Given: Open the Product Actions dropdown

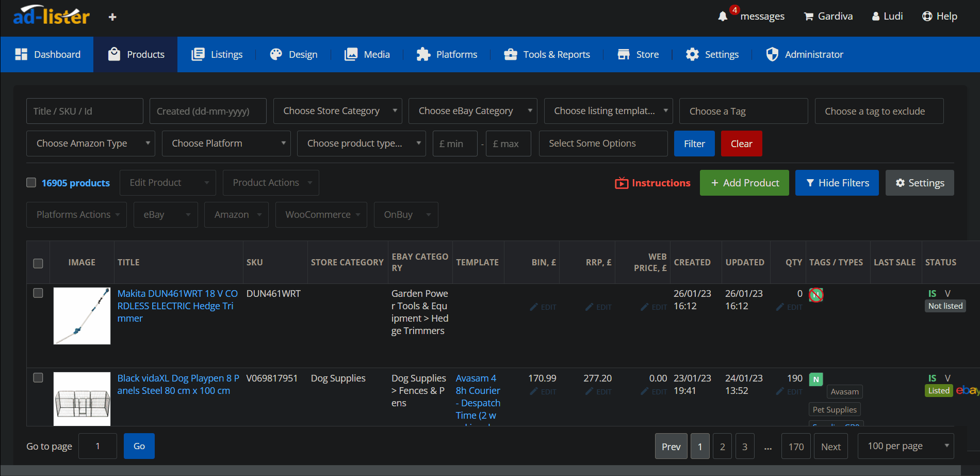Looking at the screenshot, I should 271,183.
